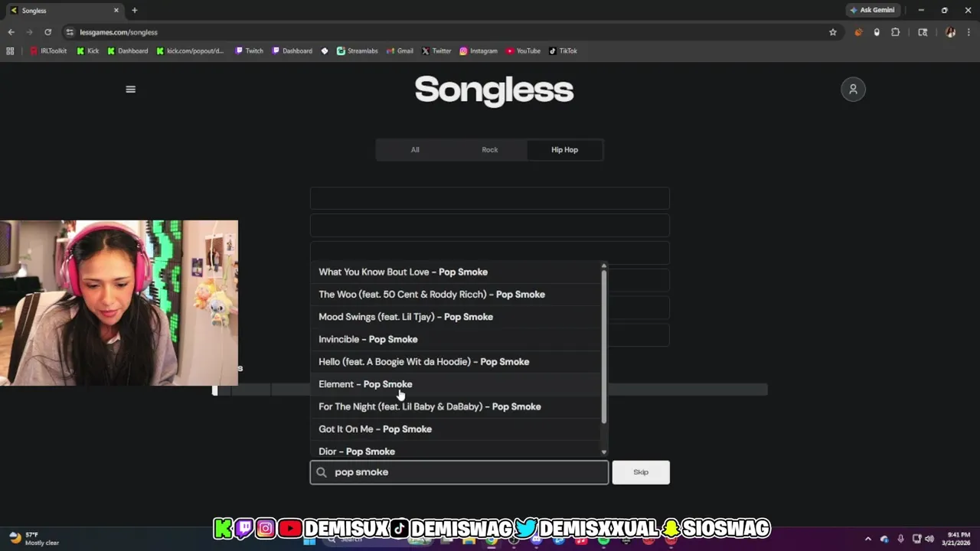The width and height of the screenshot is (980, 551).
Task: Go back in browser history
Action: (x=11, y=32)
